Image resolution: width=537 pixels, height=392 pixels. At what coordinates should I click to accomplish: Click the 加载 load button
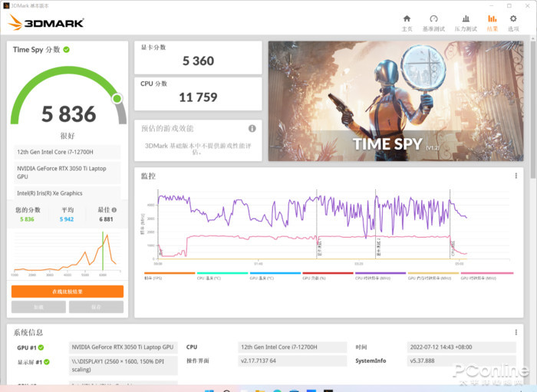(x=38, y=307)
